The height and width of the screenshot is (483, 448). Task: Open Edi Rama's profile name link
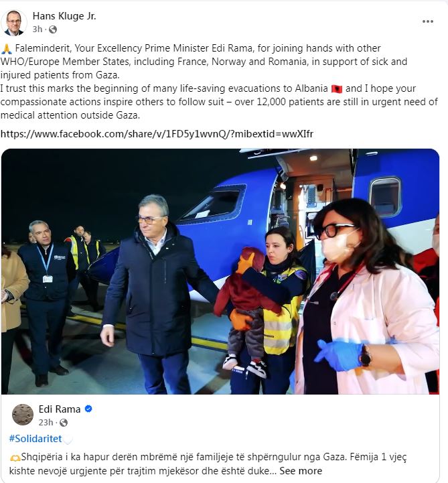(60, 409)
